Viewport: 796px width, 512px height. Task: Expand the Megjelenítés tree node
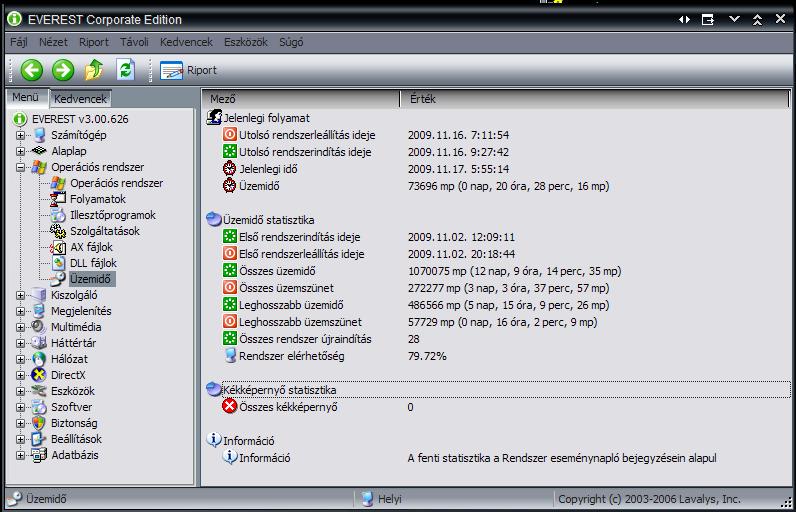(x=20, y=311)
